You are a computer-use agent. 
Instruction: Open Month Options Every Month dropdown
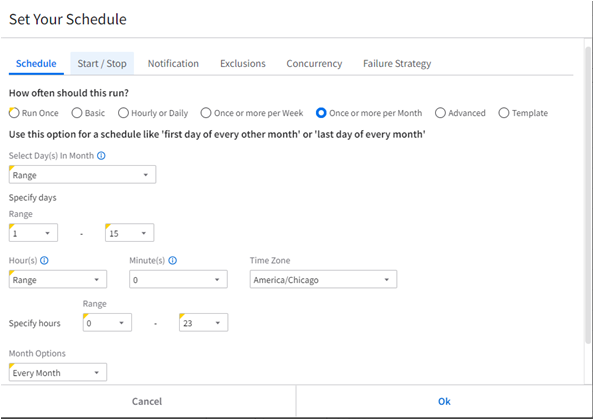(58, 372)
